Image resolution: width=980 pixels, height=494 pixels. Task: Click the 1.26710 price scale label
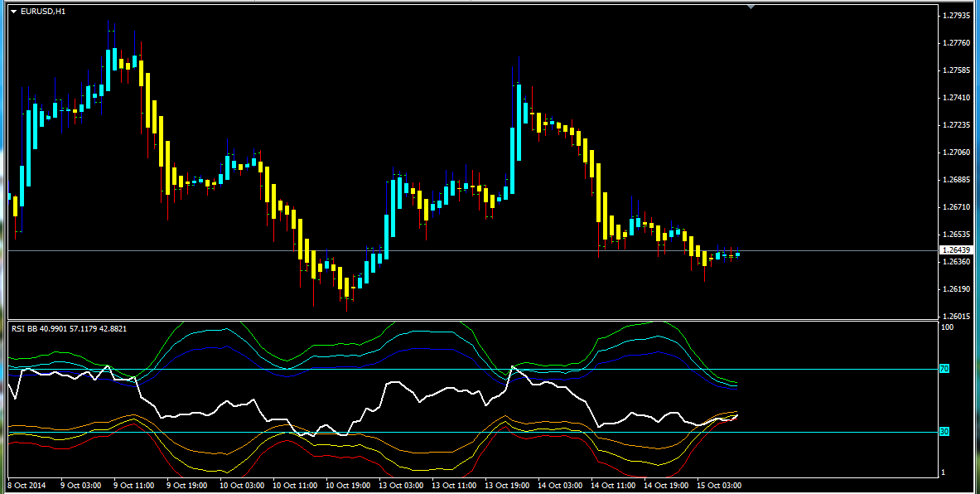[956, 206]
